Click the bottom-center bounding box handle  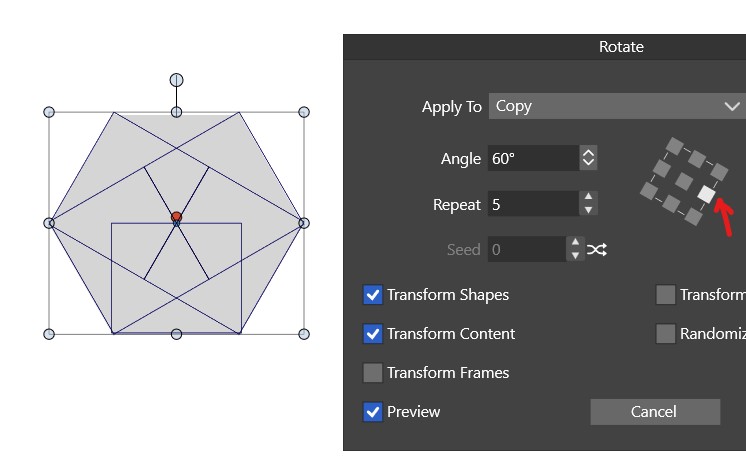pos(176,334)
